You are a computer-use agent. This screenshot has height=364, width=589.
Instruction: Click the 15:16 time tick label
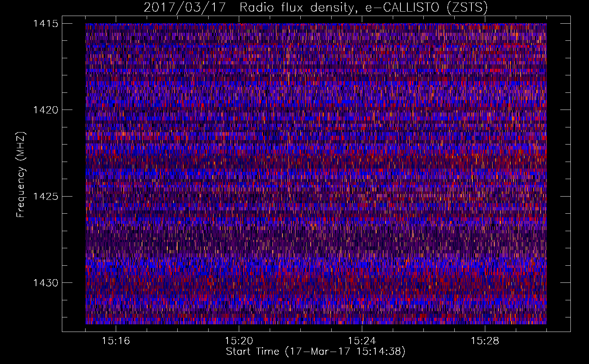pos(116,341)
